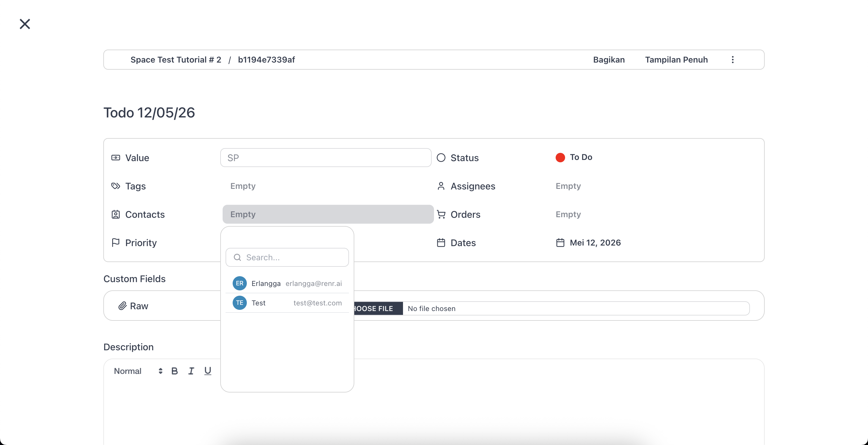This screenshot has width=868, height=445.
Task: Click the Bagikan share button
Action: (x=608, y=60)
